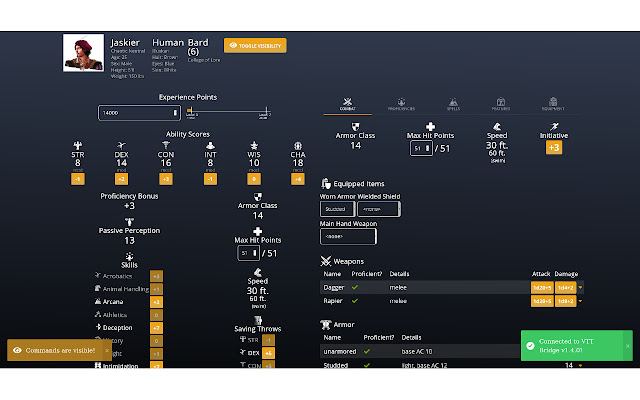
Task: Roll the Athletics 0 skill check
Action: (x=156, y=315)
